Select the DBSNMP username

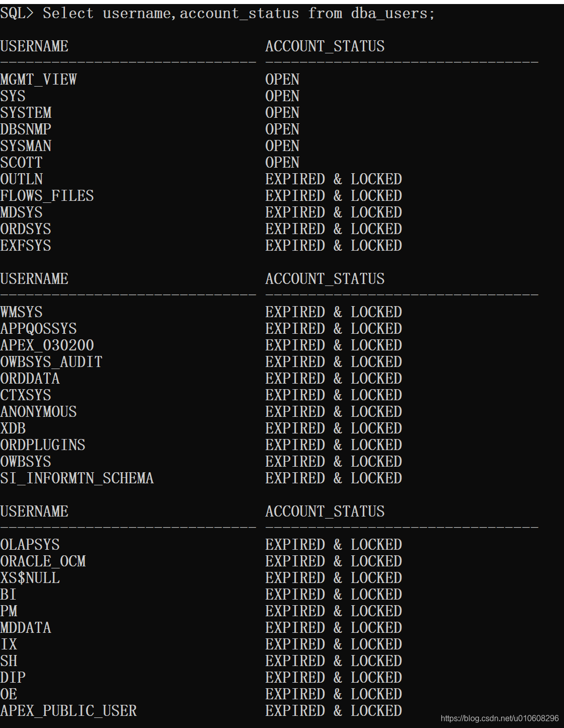[26, 129]
